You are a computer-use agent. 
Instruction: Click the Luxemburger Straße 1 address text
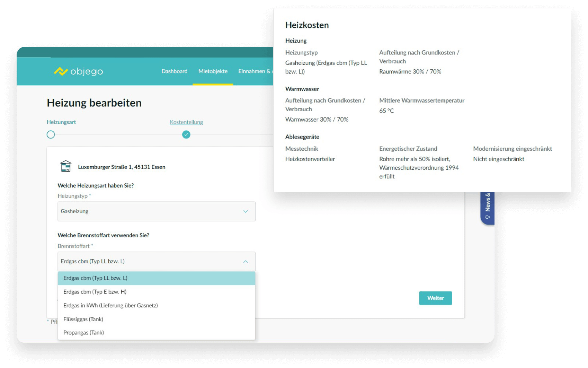[122, 167]
